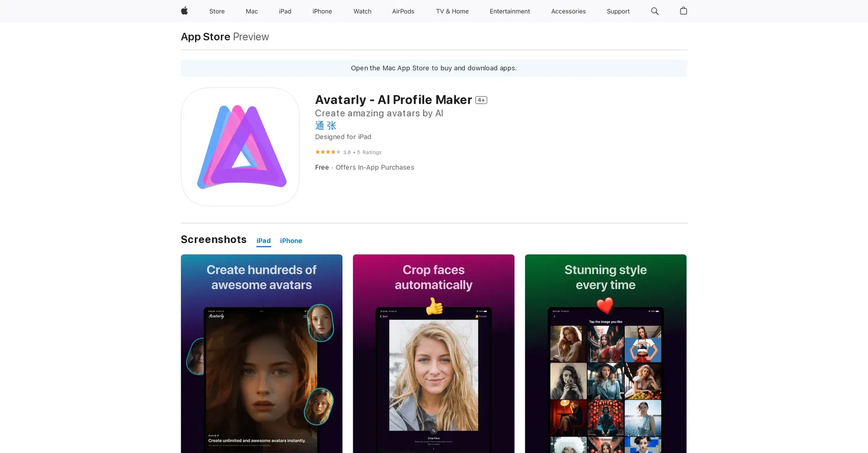Click 'Create amazing avatars by AI' subtitle
The width and height of the screenshot is (868, 453).
pos(379,113)
